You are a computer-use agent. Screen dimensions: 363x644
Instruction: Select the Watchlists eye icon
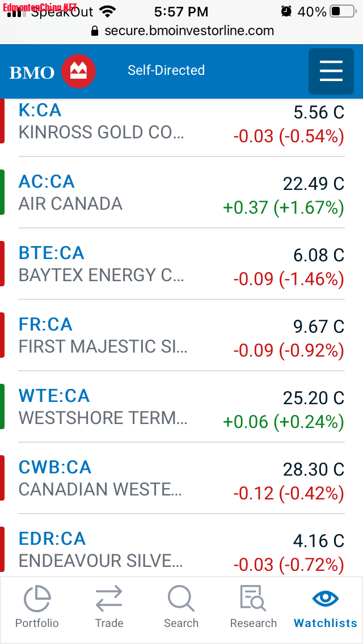click(326, 599)
